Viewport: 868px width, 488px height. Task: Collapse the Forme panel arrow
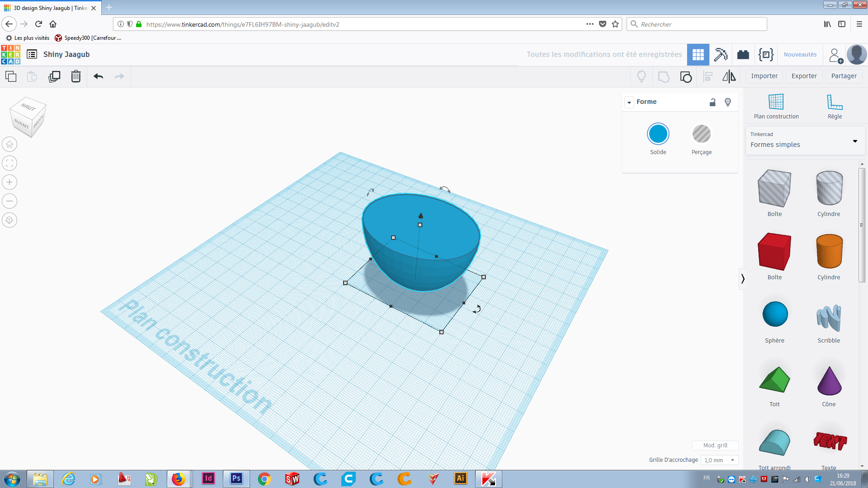[x=629, y=102]
